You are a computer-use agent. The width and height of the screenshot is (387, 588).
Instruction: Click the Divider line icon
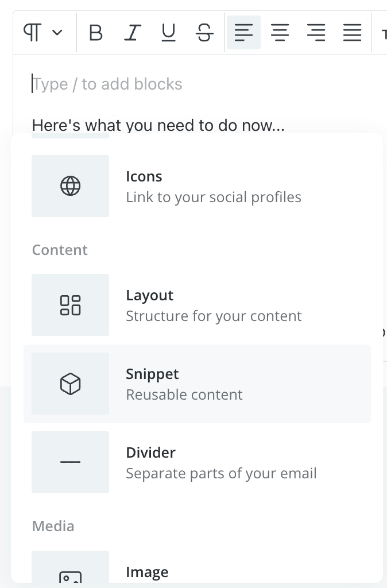(x=71, y=462)
